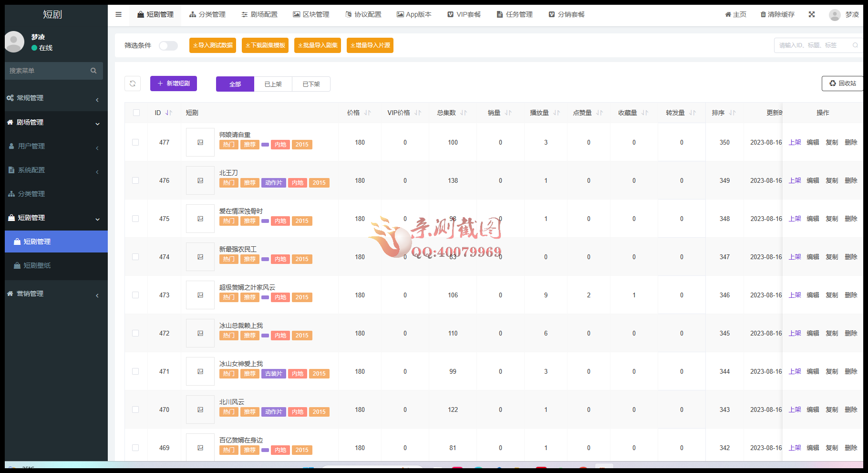Click the fullscreen expand icon in top bar
868x473 pixels.
pyautogui.click(x=812, y=14)
